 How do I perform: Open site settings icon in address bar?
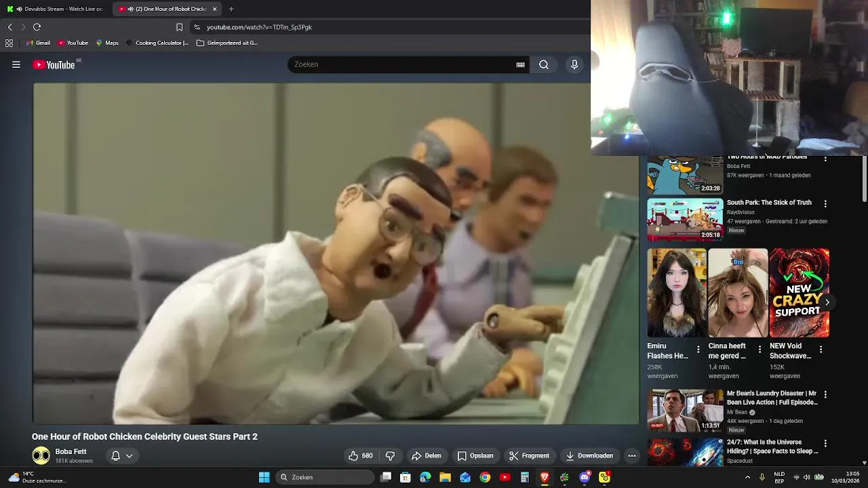197,27
